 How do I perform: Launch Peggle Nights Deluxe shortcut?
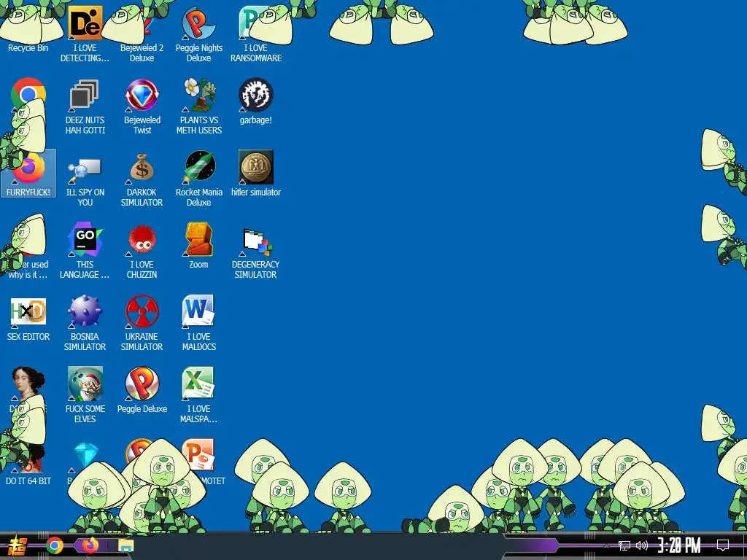coord(198,34)
